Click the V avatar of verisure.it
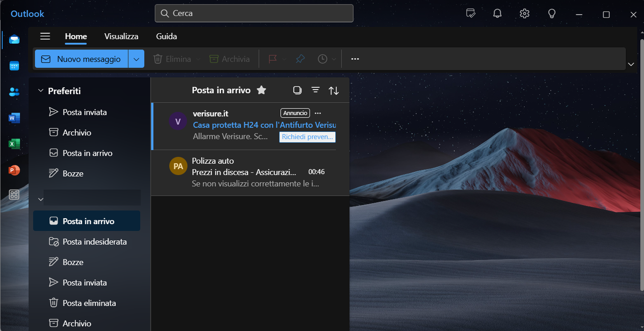The image size is (644, 331). coord(178,122)
